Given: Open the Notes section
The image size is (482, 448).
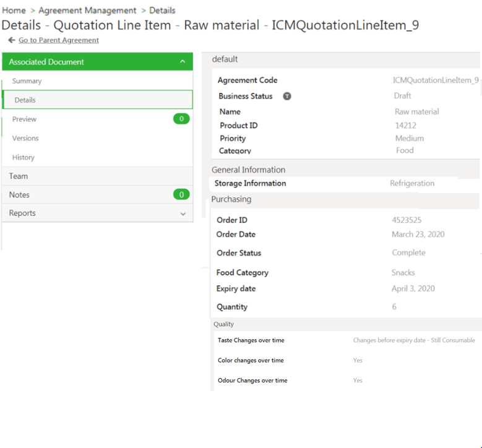Looking at the screenshot, I should (x=19, y=195).
